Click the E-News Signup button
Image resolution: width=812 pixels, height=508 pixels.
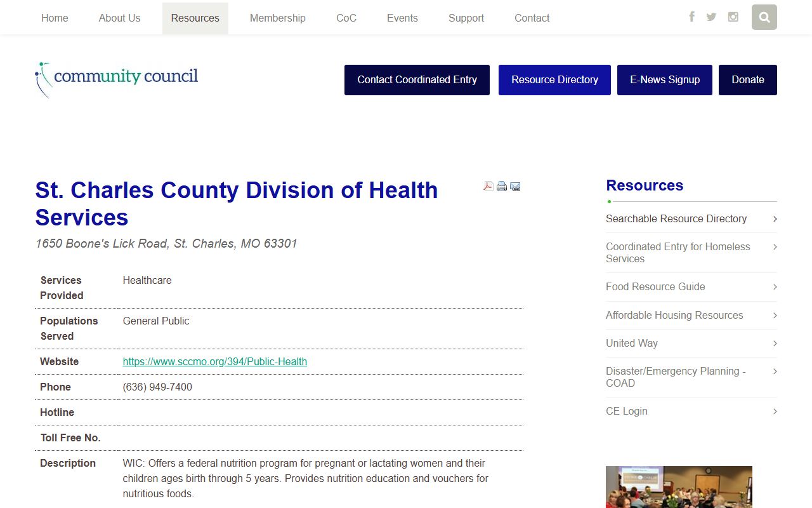[x=665, y=80]
